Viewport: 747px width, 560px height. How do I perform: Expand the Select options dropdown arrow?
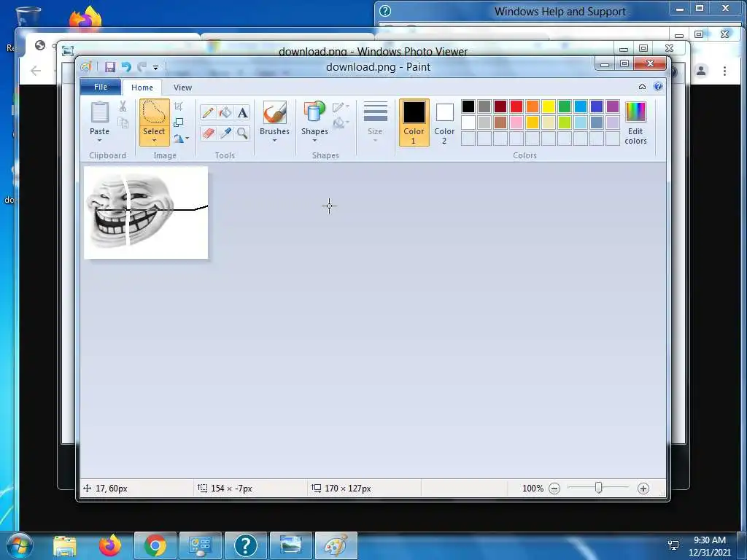coord(155,141)
